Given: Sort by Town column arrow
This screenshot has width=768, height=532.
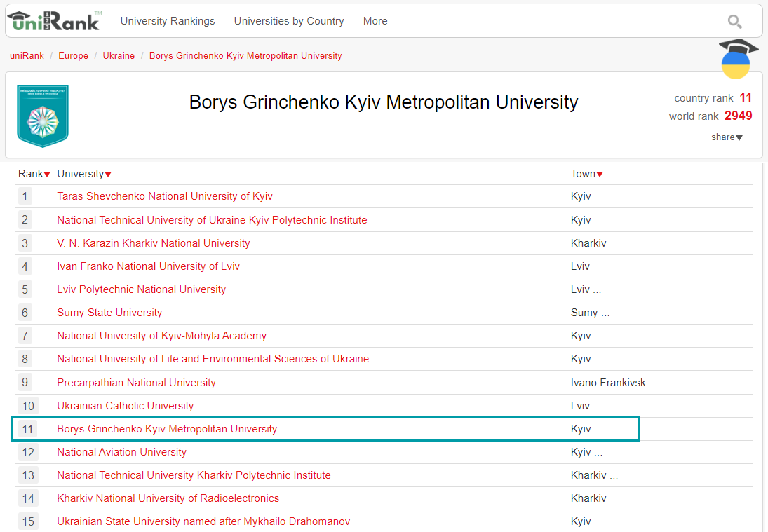Looking at the screenshot, I should 600,175.
